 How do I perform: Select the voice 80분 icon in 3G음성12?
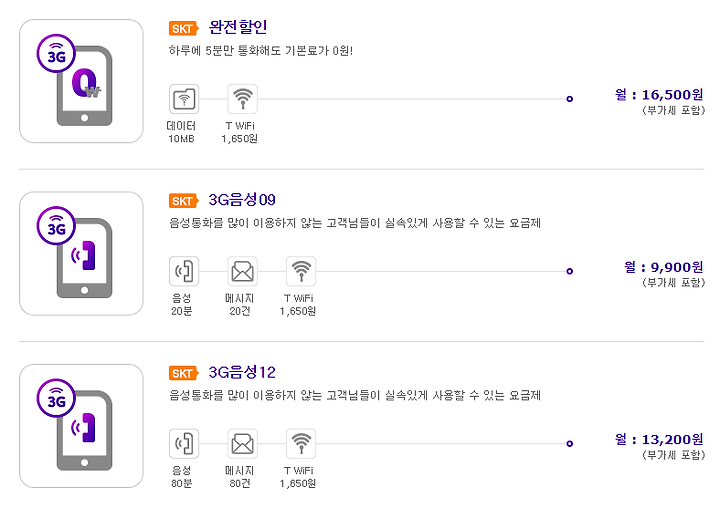pyautogui.click(x=184, y=444)
